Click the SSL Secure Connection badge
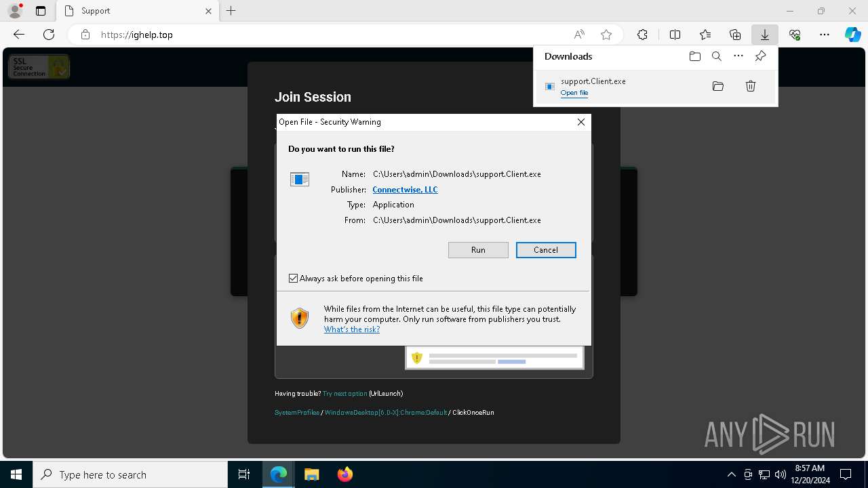The height and width of the screenshot is (488, 868). point(39,66)
